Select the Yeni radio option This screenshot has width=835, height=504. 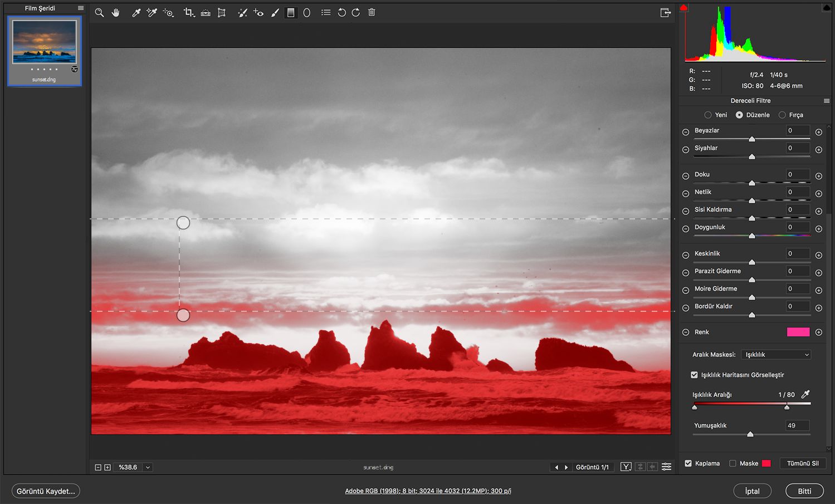pyautogui.click(x=708, y=115)
